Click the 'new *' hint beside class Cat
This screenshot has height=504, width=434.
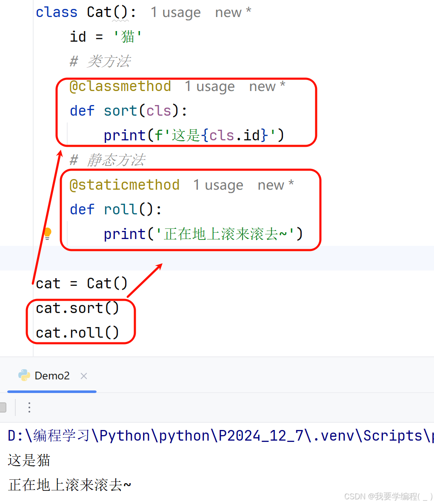(x=233, y=12)
